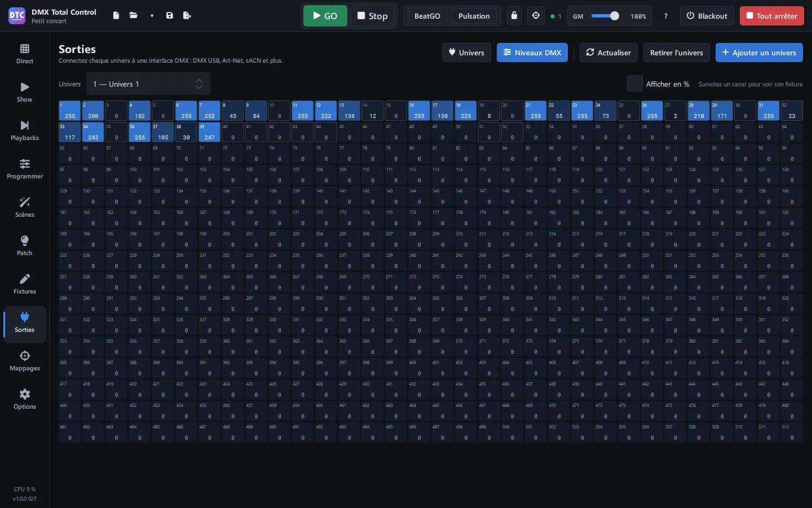Stop playback with the Stop button
Viewport: 812px width, 508px height.
point(373,16)
